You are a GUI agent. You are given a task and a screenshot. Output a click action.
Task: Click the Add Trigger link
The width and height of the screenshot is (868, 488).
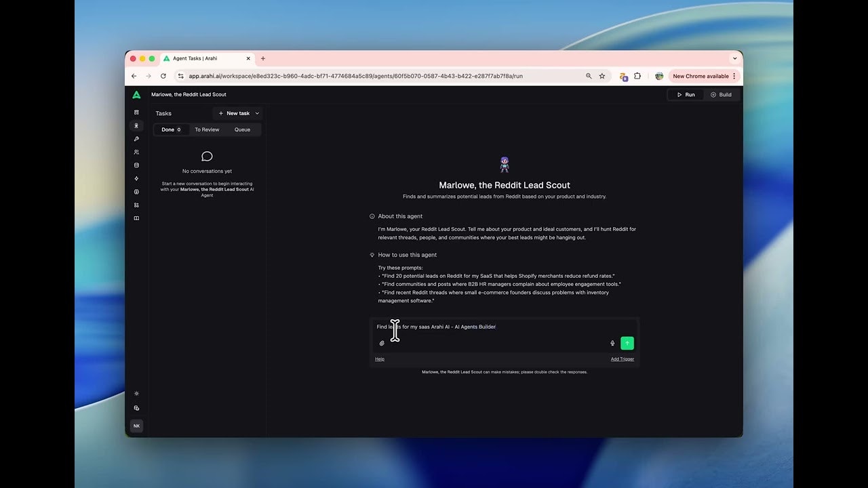click(623, 359)
